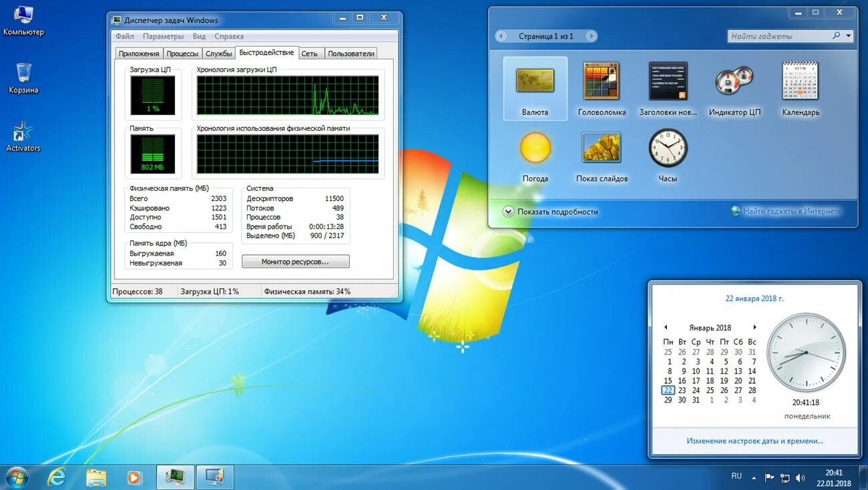Viewport: 868px width, 490px height.
Task: Switch to the Сеть tab
Action: point(309,53)
